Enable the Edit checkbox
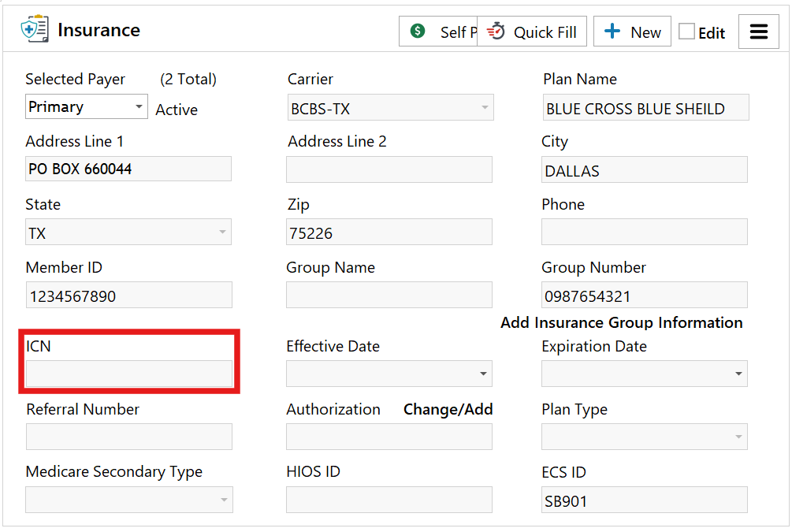Screen dimensions: 792x532 tap(687, 32)
